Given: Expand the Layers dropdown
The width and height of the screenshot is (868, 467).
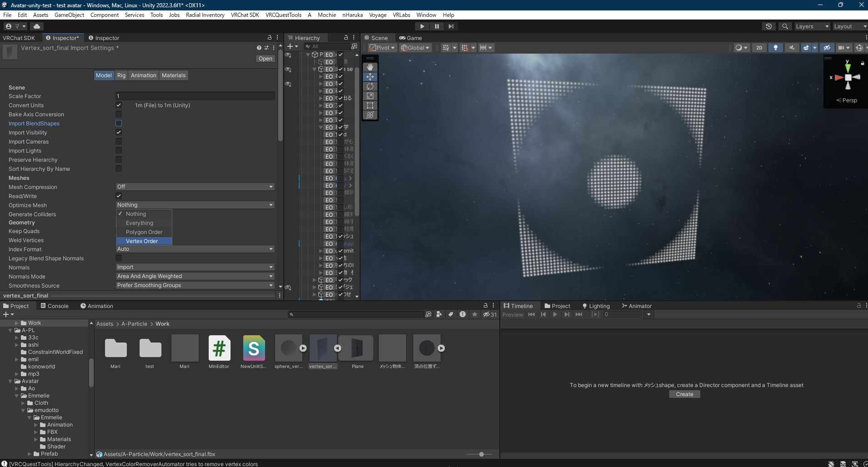Looking at the screenshot, I should coord(812,26).
